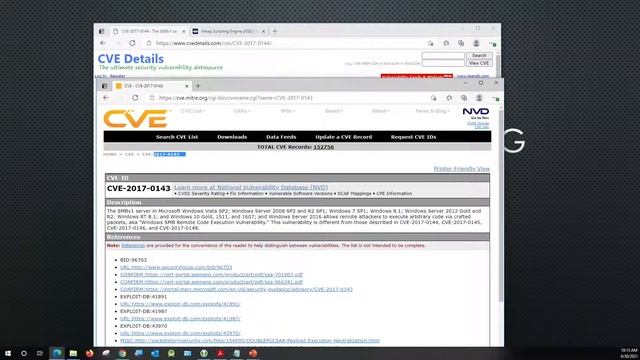Click the Search button on CVE Details
The height and width of the screenshot is (360, 640).
coord(479,56)
